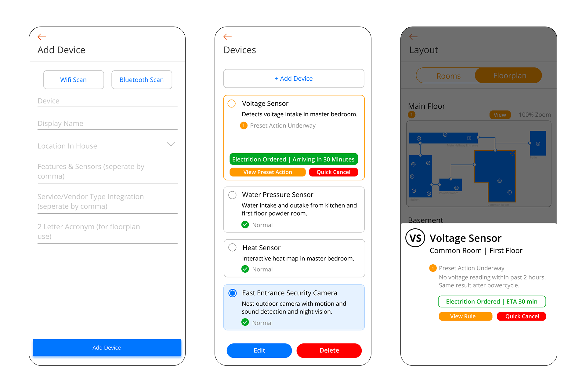The image size is (586, 392).
Task: Click back arrow on Layout screen
Action: [413, 37]
